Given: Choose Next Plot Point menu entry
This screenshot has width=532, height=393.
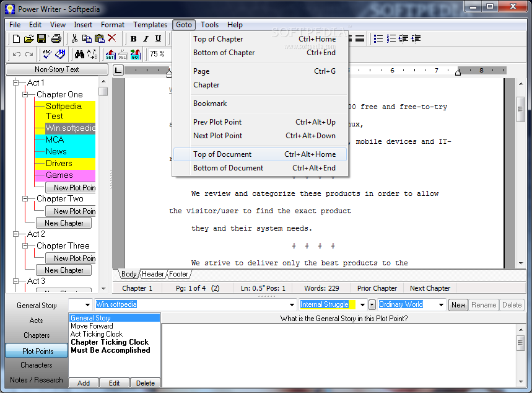Looking at the screenshot, I should tap(260, 136).
